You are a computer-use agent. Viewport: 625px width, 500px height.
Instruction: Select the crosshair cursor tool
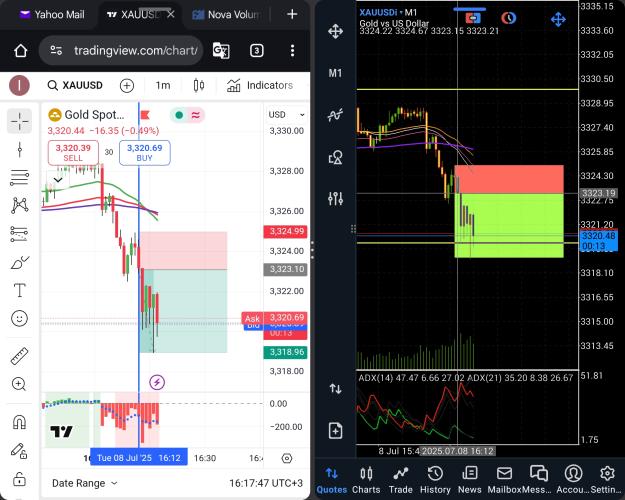pyautogui.click(x=20, y=120)
